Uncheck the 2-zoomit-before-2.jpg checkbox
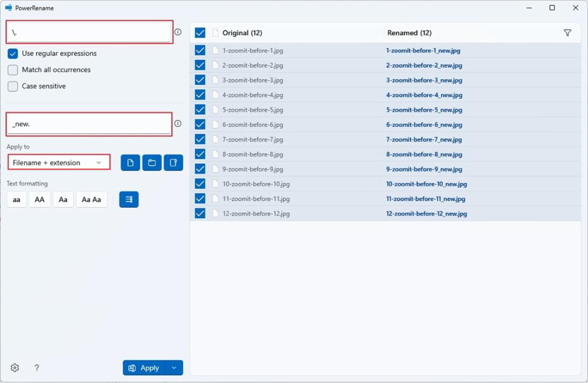The height and width of the screenshot is (383, 588). click(x=200, y=65)
